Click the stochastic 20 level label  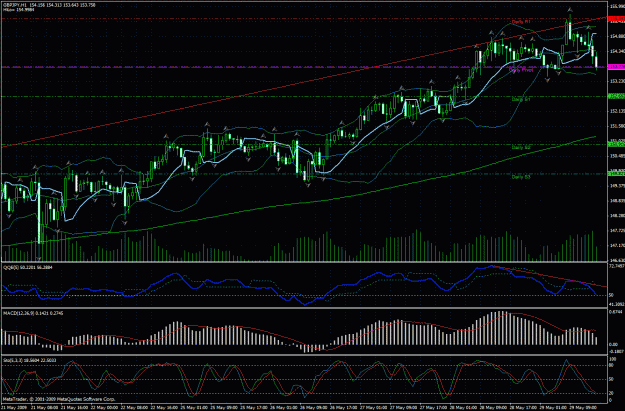(611, 393)
